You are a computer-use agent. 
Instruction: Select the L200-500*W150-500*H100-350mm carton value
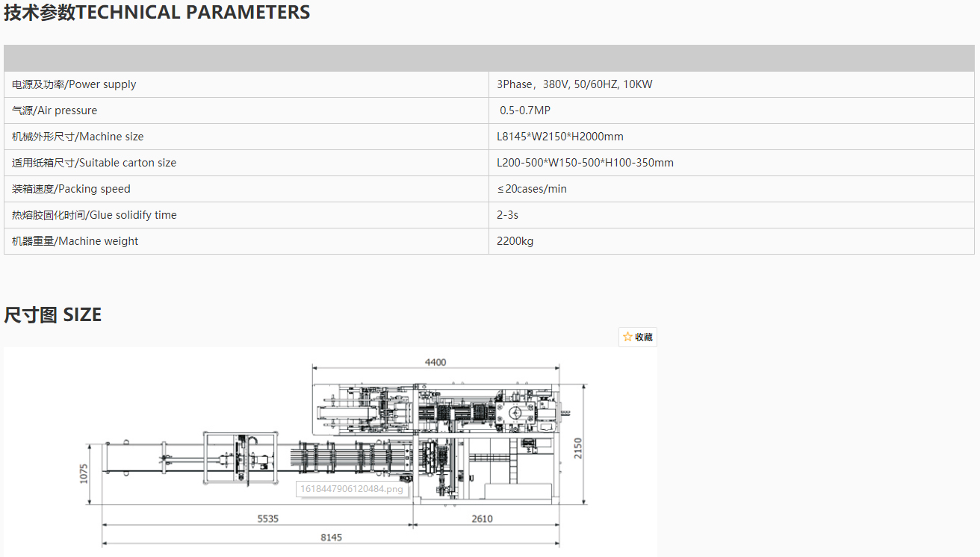pos(585,163)
